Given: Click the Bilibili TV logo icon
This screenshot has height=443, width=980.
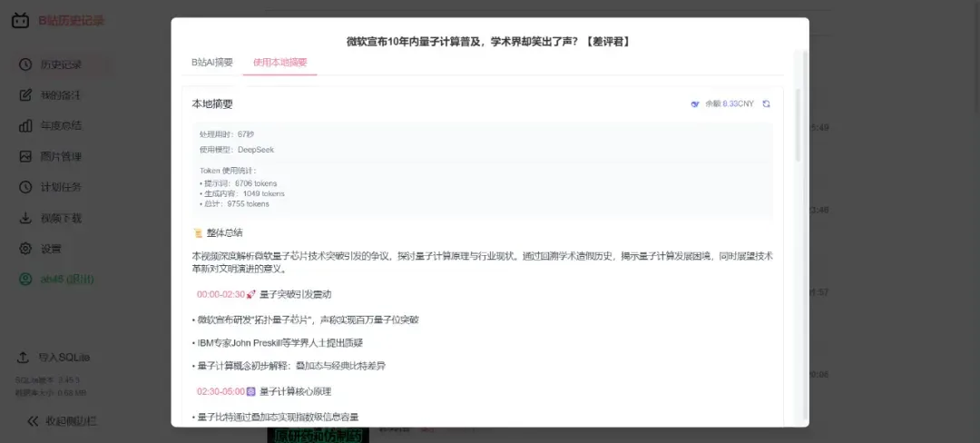Looking at the screenshot, I should point(21,21).
